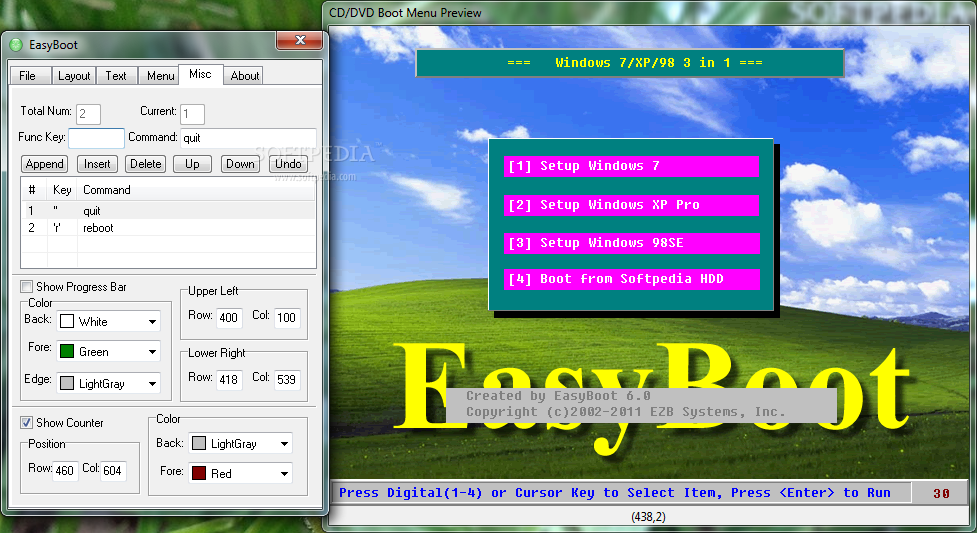The image size is (977, 533).
Task: Click the Total Num field
Action: pyautogui.click(x=88, y=114)
